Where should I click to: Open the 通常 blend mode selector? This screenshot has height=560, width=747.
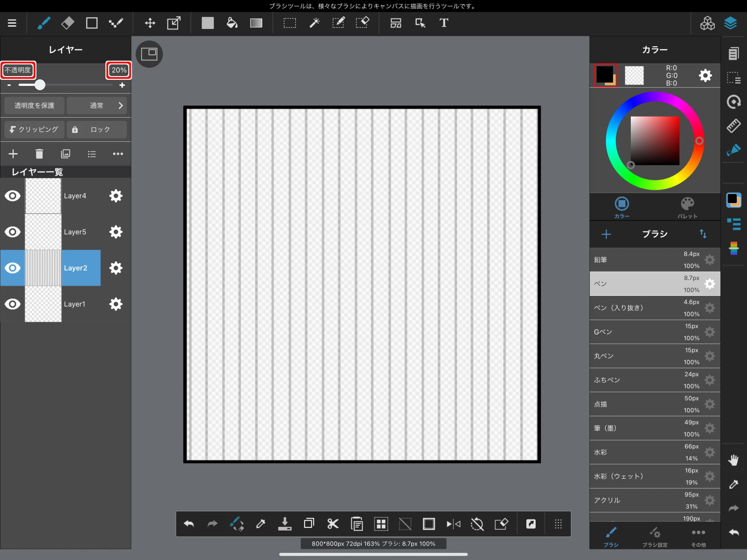[x=97, y=105]
